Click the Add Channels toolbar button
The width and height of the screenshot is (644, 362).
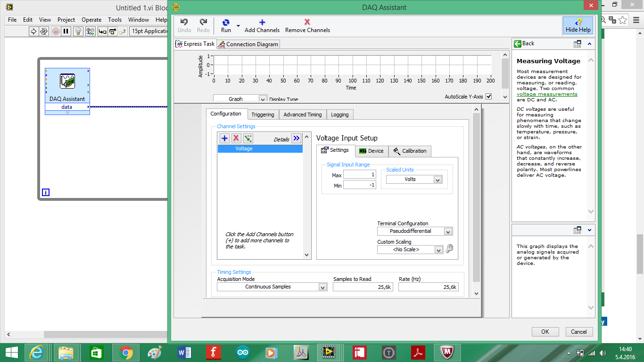[262, 25]
